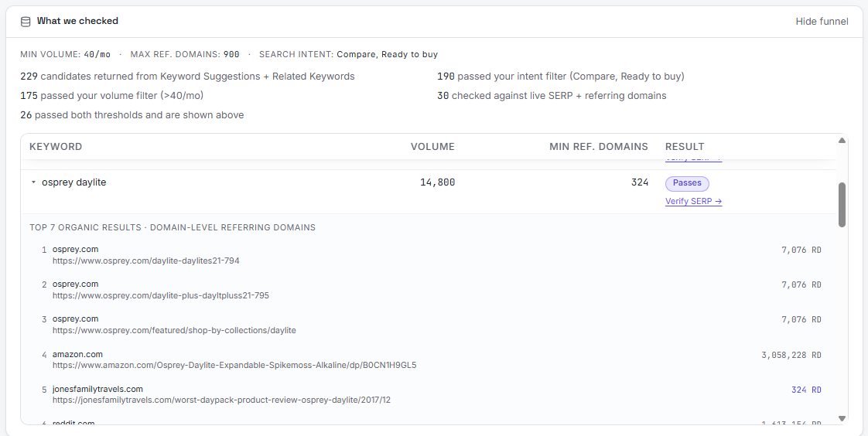868x436 pixels.
Task: Click the table vertical scrollbar thumb
Action: pyautogui.click(x=842, y=205)
